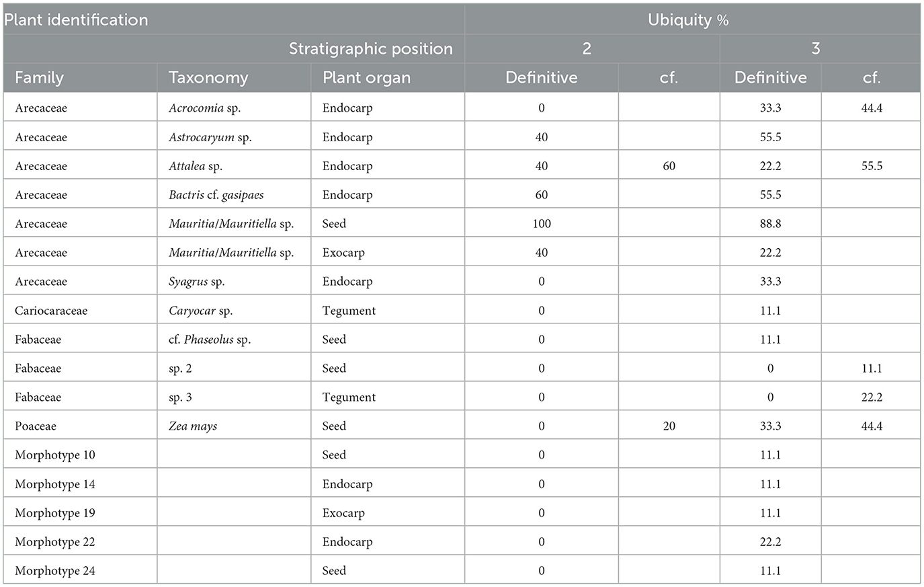The image size is (924, 587).
Task: Select the 100 value in Mauritia seed row
Action: tap(541, 224)
